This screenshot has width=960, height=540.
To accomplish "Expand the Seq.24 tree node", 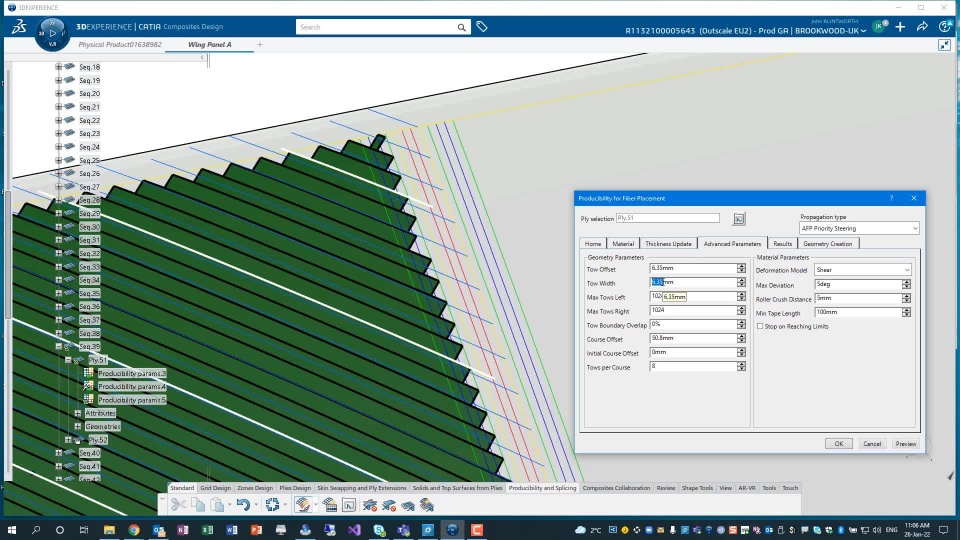I will pyautogui.click(x=59, y=147).
